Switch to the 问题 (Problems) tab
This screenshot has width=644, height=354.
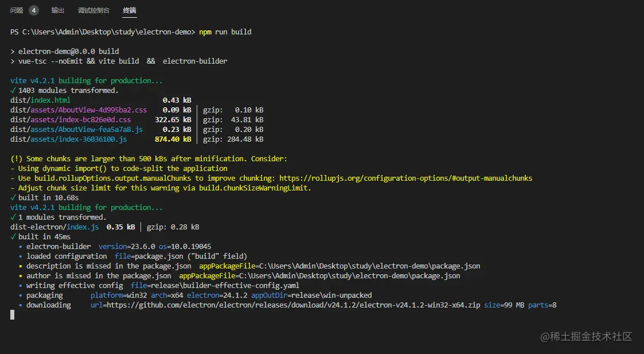click(17, 10)
